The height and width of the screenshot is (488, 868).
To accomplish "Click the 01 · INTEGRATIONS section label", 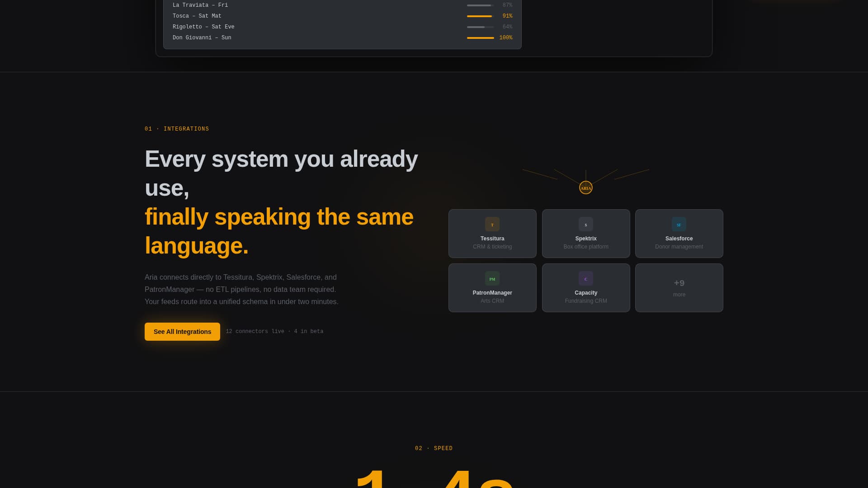I will point(177,129).
